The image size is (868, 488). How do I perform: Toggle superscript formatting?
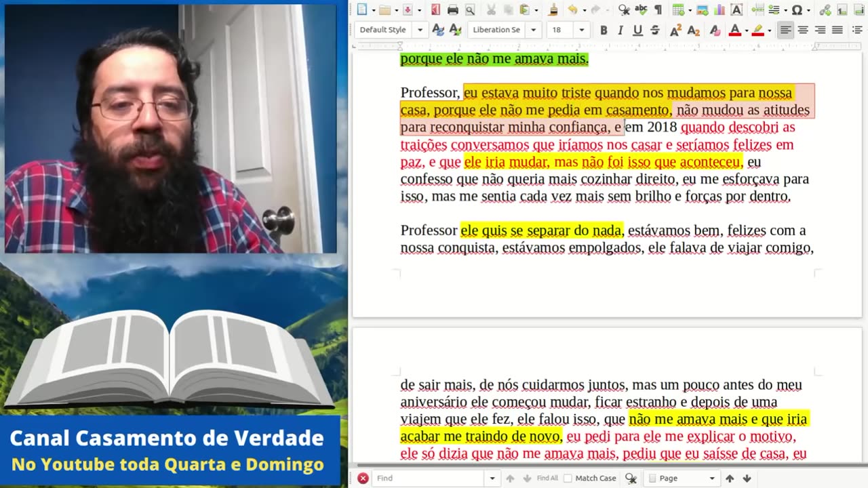pyautogui.click(x=675, y=30)
